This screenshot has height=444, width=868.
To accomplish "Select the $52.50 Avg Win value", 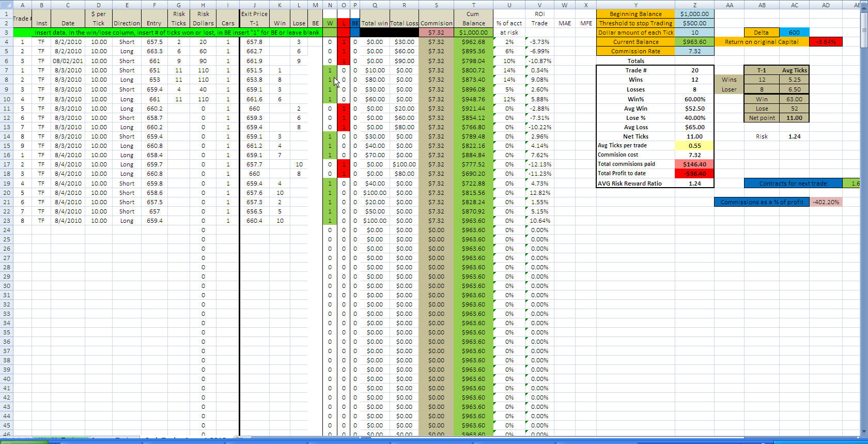I will click(694, 109).
